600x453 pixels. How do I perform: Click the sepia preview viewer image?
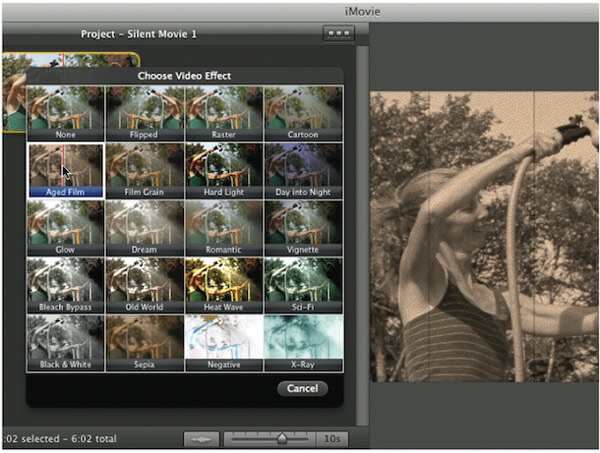pos(484,236)
